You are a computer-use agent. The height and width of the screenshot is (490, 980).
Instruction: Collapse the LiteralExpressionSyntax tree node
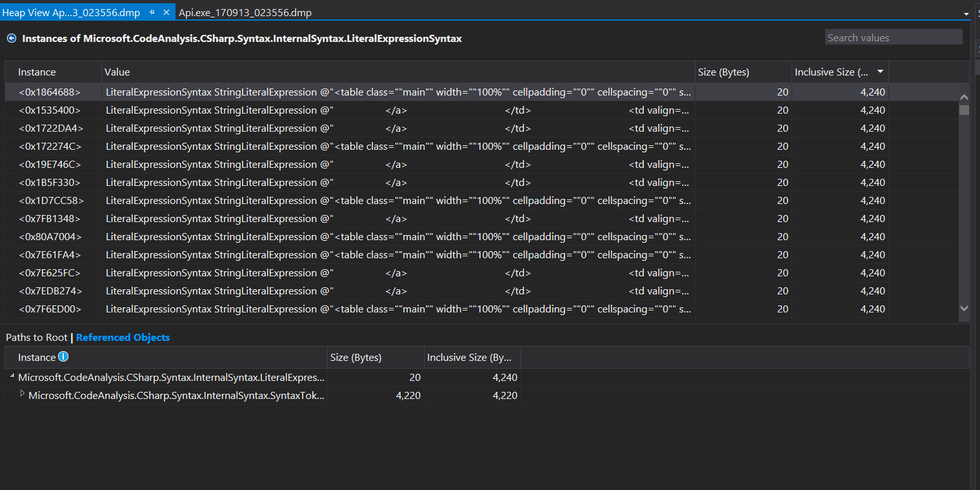click(x=12, y=376)
